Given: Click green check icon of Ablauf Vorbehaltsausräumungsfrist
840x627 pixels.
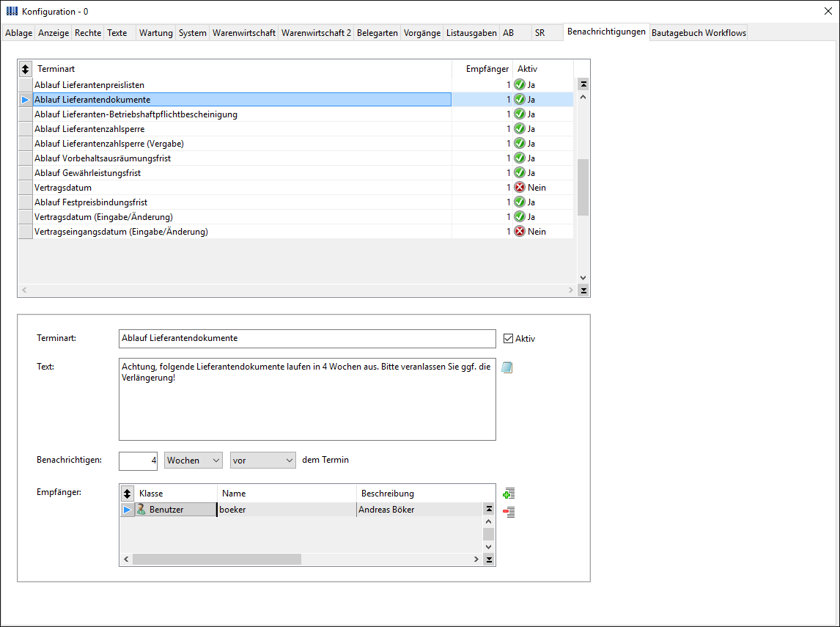Looking at the screenshot, I should coord(519,158).
